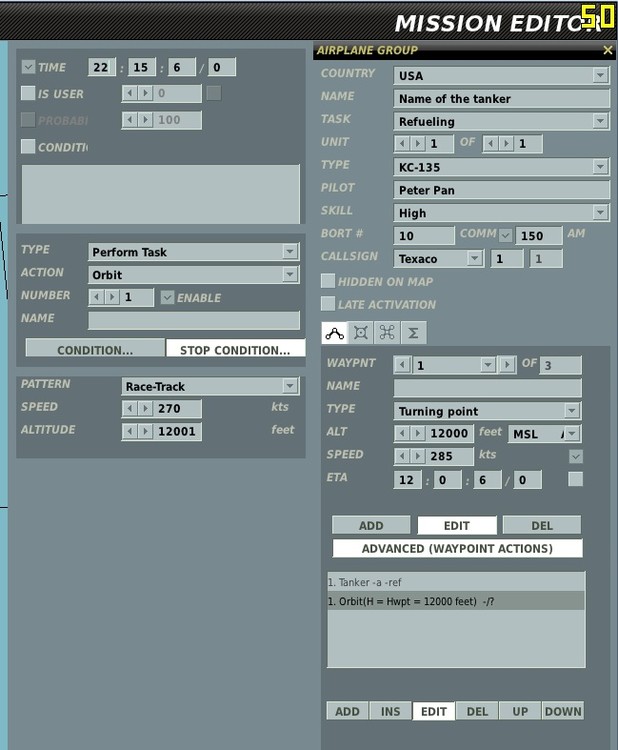
Task: Toggle the ENABLE checkbox
Action: (167, 298)
